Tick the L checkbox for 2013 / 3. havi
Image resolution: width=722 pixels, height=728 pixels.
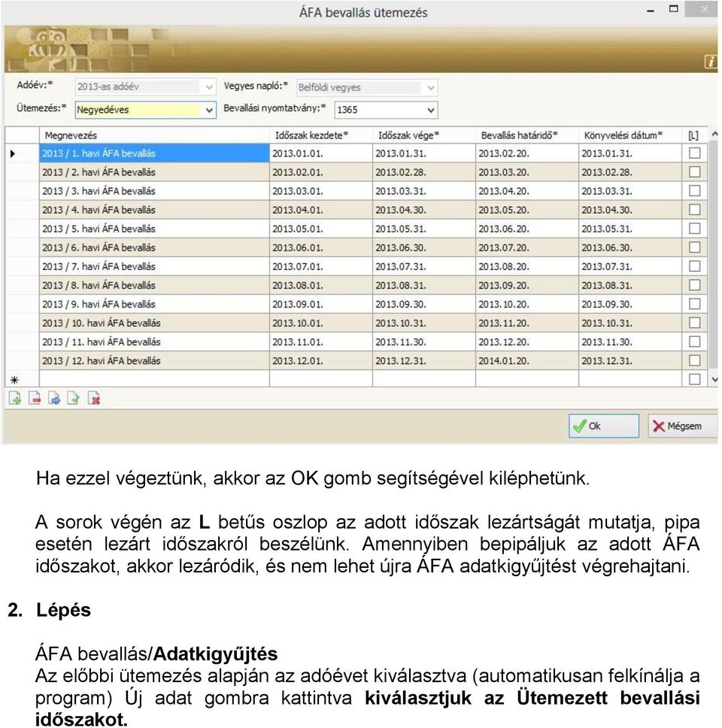[695, 190]
